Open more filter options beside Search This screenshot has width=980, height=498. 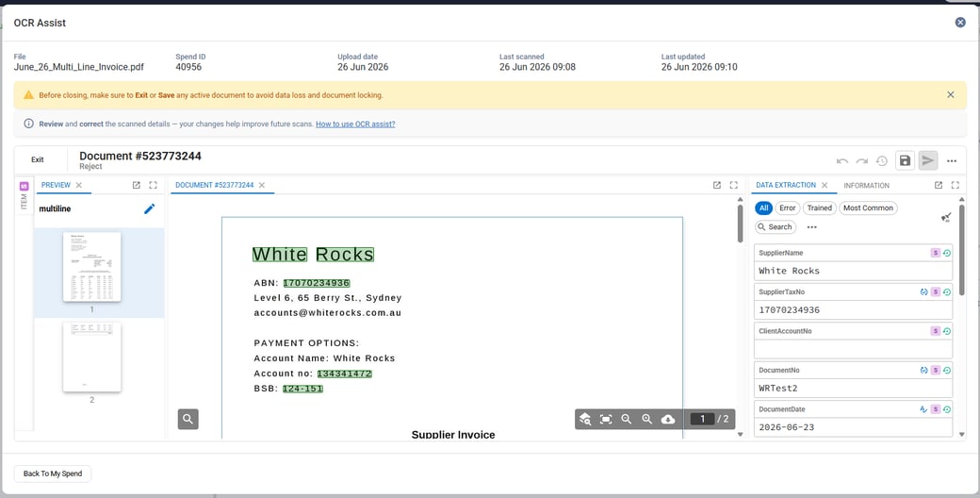click(x=812, y=227)
